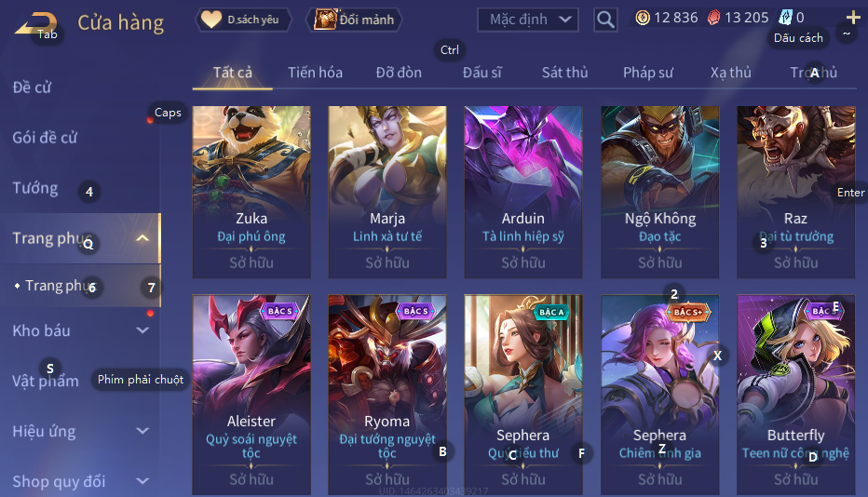Open the Mặc định sort dropdown

coord(527,20)
